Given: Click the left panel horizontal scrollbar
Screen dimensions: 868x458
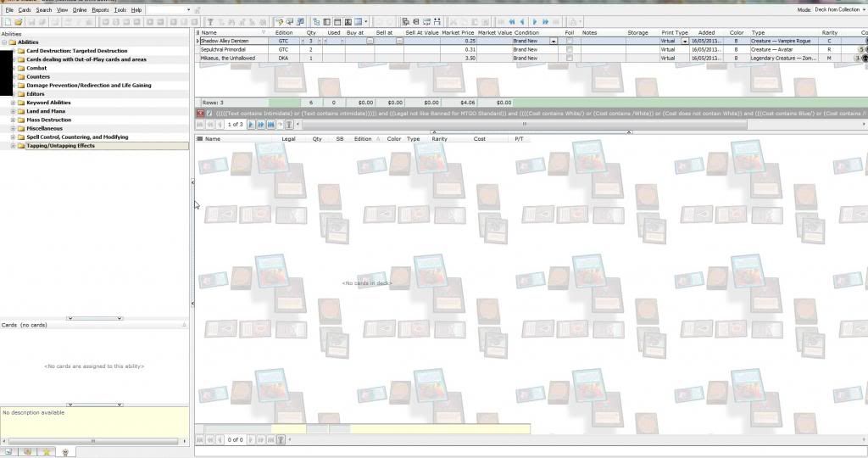Looking at the screenshot, I should click(93, 441).
